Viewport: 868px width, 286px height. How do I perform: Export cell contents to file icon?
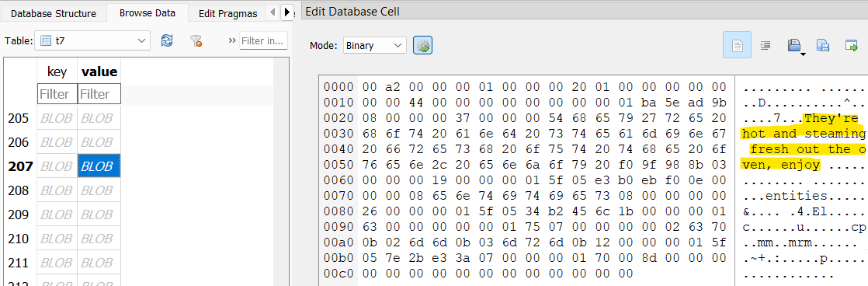pyautogui.click(x=822, y=45)
